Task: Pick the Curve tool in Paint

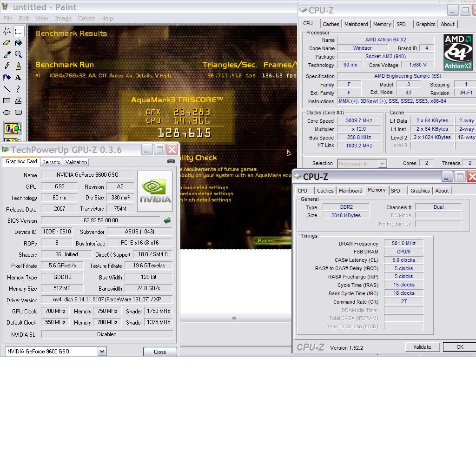Action: click(x=19, y=89)
